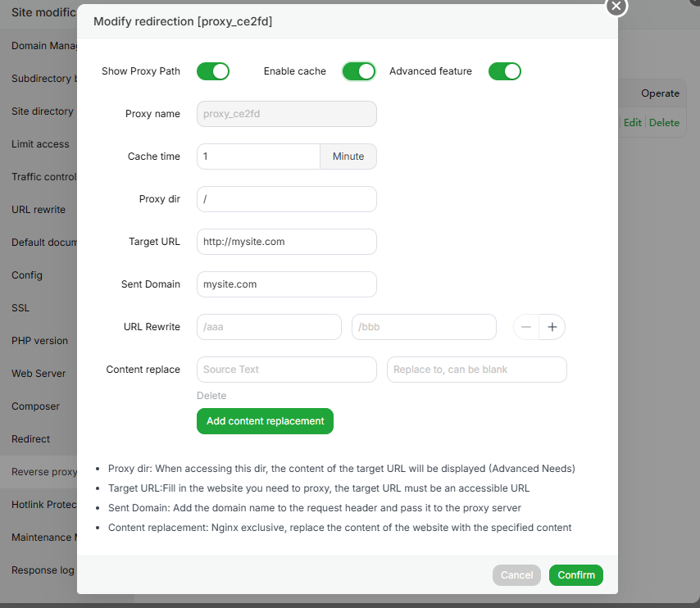Close the Modify redirection dialog
This screenshot has height=608, width=700.
616,7
